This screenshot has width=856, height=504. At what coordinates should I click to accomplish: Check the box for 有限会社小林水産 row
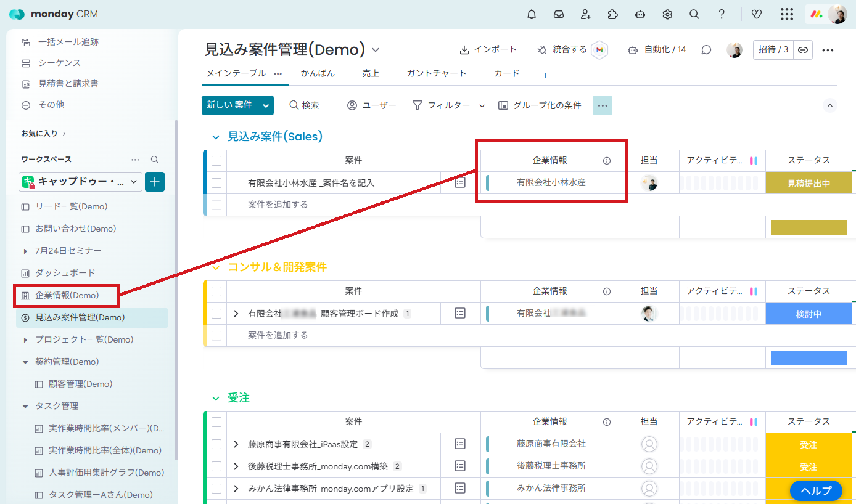click(216, 183)
